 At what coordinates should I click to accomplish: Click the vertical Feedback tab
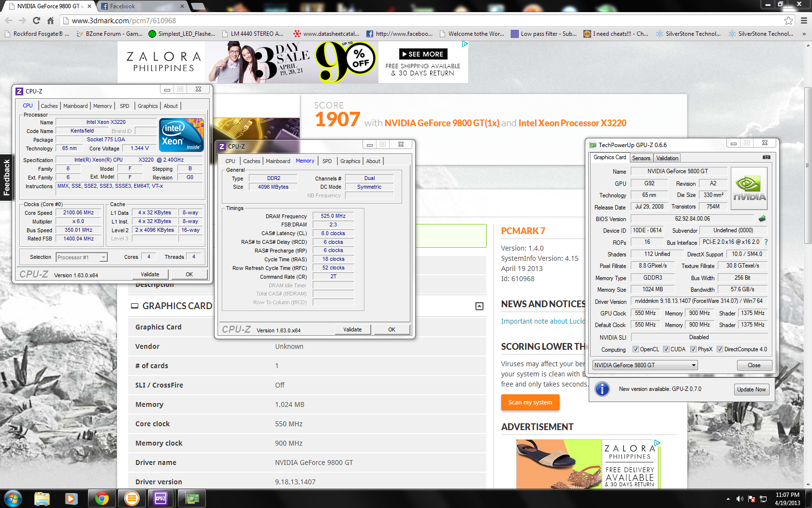pyautogui.click(x=6, y=178)
